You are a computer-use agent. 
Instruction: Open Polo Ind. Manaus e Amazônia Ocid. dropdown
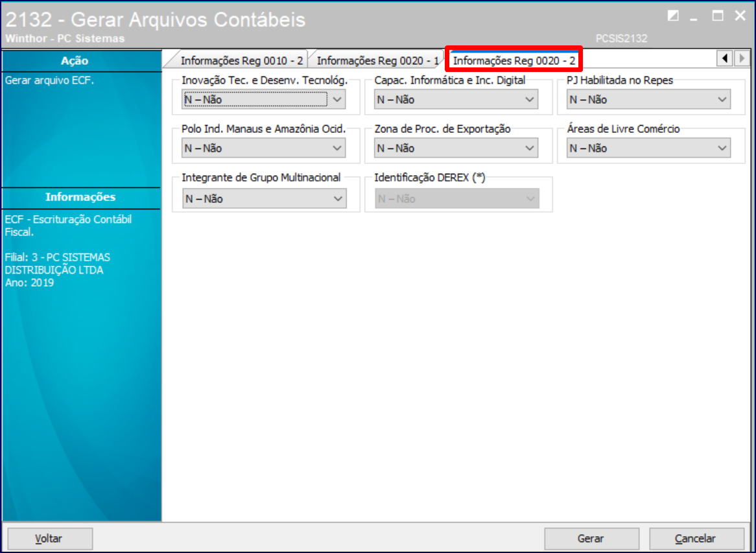pyautogui.click(x=264, y=148)
